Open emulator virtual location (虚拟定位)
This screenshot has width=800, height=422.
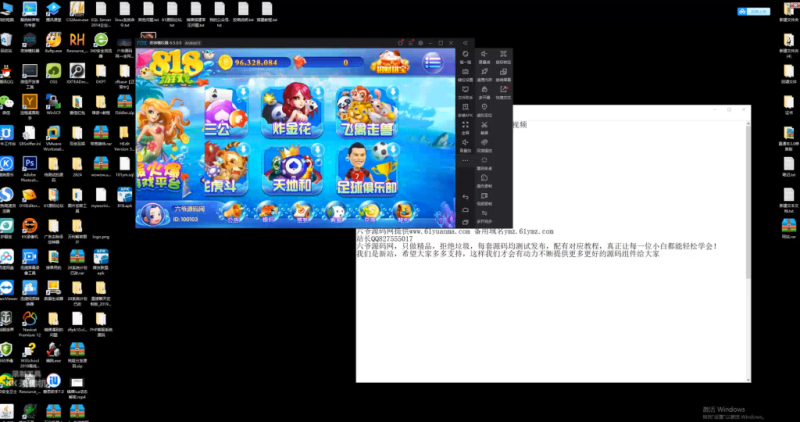point(484,110)
